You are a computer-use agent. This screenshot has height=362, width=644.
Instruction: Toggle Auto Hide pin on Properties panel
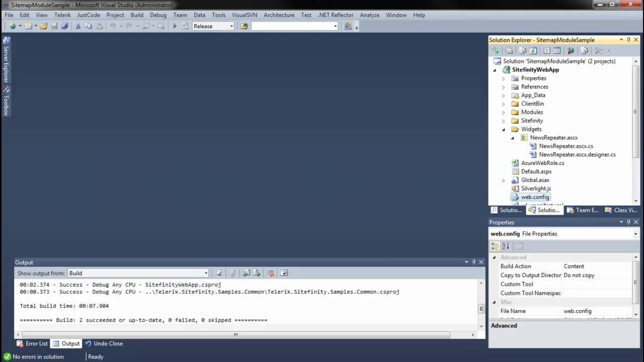628,222
